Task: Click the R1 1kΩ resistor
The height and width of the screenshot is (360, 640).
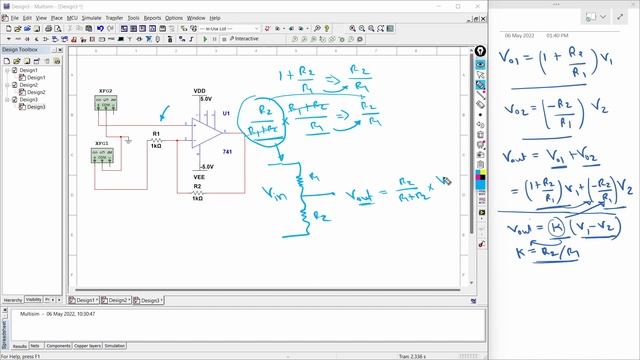Action: coord(156,140)
